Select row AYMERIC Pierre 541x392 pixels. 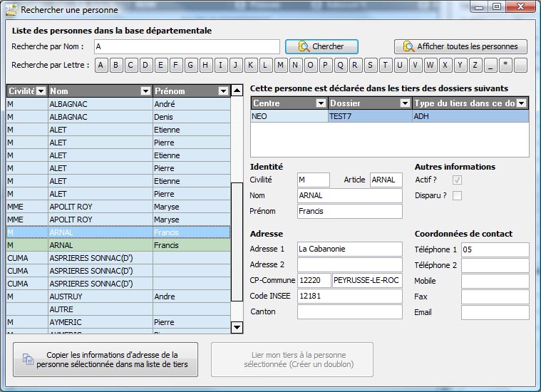(118, 322)
